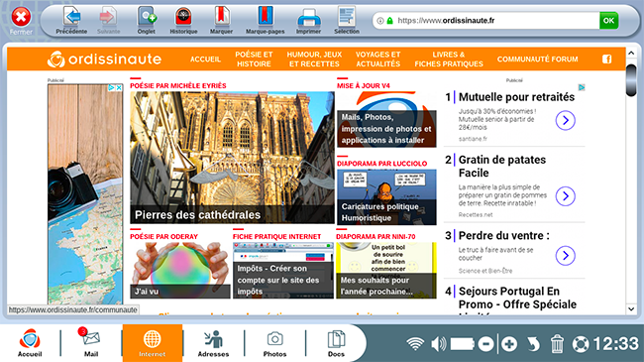Click the plus zoom in button
The width and height of the screenshot is (644, 362).
click(509, 344)
